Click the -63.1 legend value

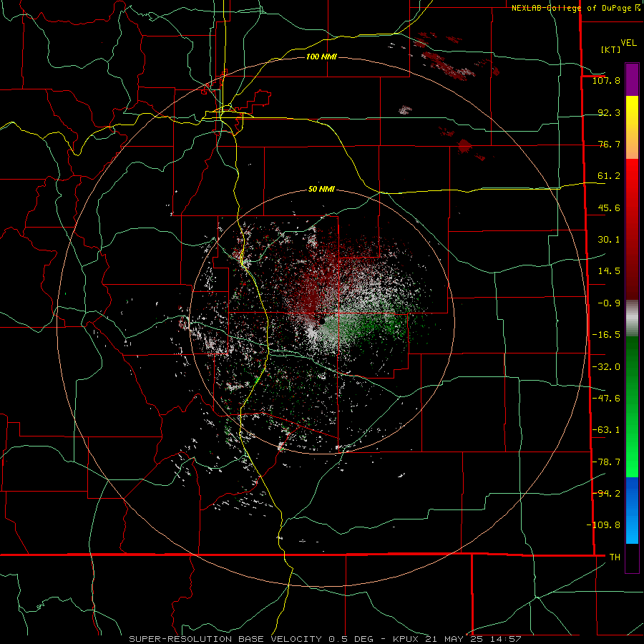606,430
